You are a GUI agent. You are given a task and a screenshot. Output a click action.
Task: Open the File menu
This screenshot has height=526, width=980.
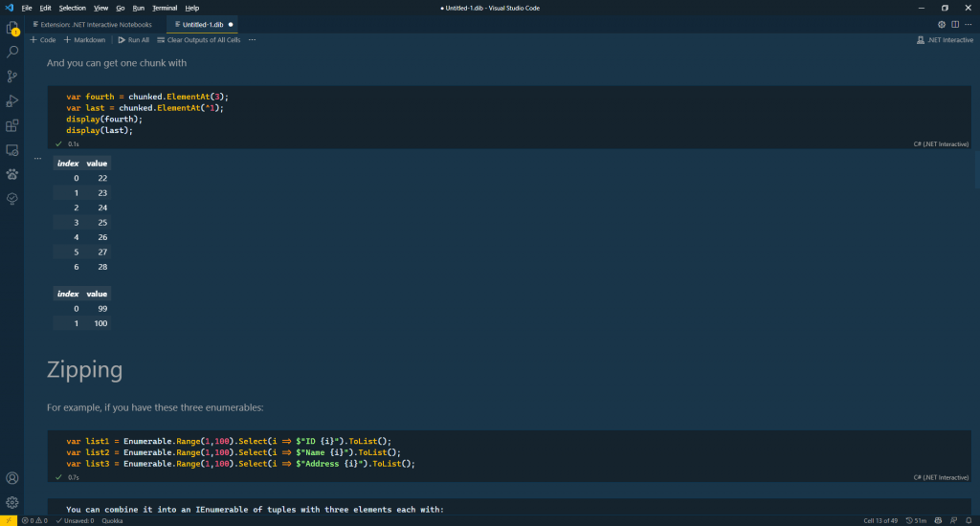26,8
